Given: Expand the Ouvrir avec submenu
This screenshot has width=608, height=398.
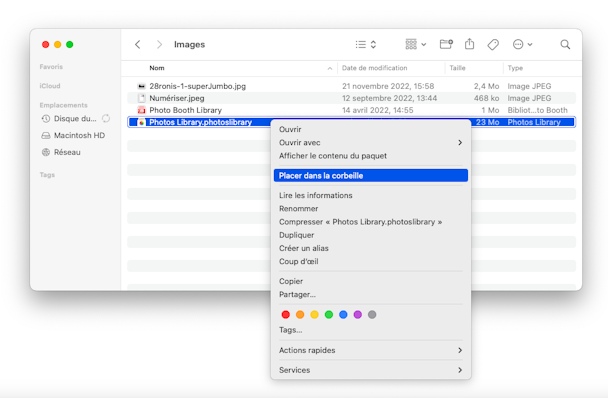Looking at the screenshot, I should (x=371, y=143).
